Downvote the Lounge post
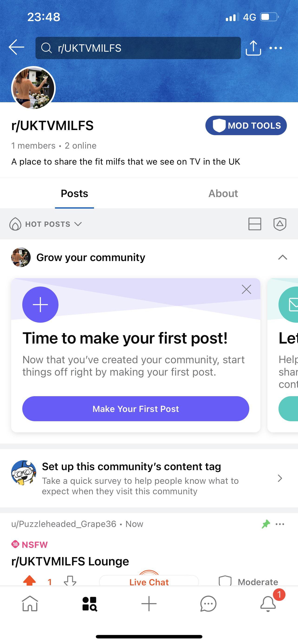This screenshot has width=298, height=644. [x=70, y=581]
